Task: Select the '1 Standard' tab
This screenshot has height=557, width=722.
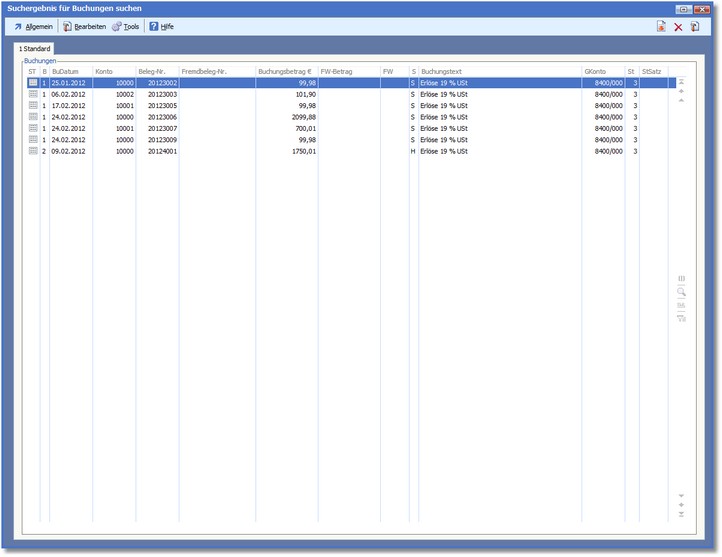Action: pyautogui.click(x=35, y=48)
